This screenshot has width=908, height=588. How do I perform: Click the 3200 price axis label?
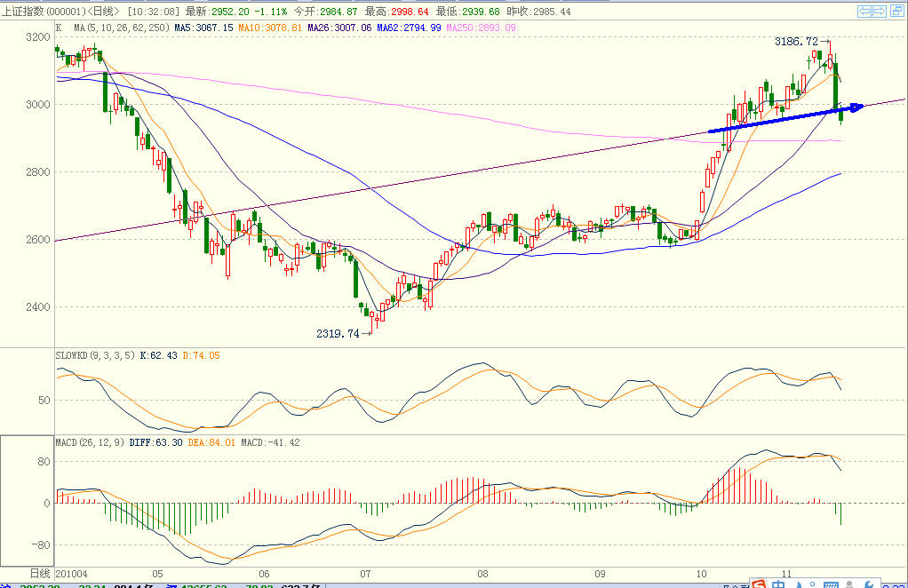click(x=38, y=37)
